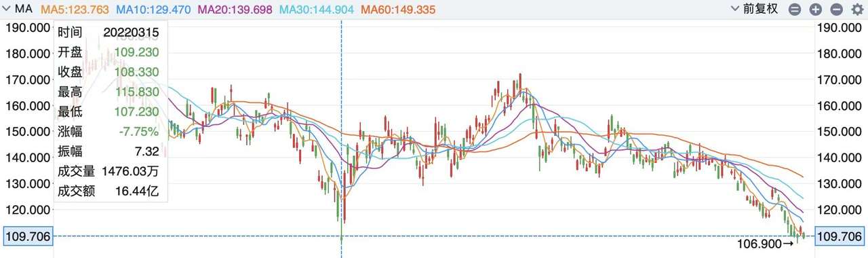This screenshot has width=868, height=258.
Task: Click the right axis label 150.000
Action: 839,132
